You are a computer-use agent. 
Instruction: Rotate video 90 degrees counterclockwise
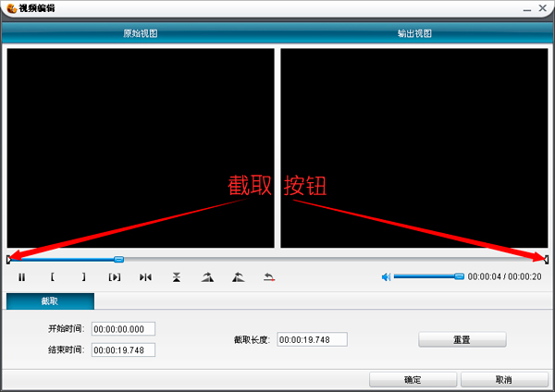[x=239, y=277]
